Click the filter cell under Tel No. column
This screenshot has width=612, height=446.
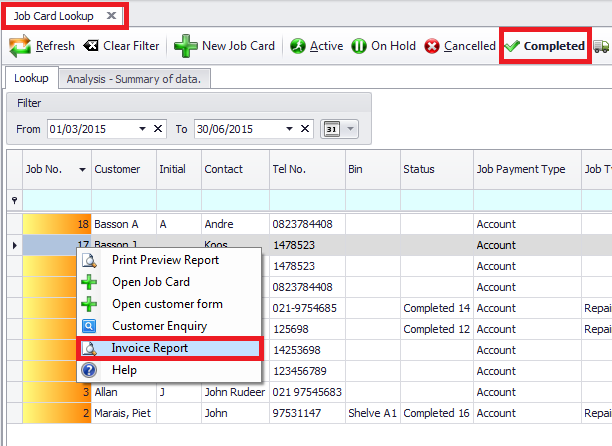point(307,201)
